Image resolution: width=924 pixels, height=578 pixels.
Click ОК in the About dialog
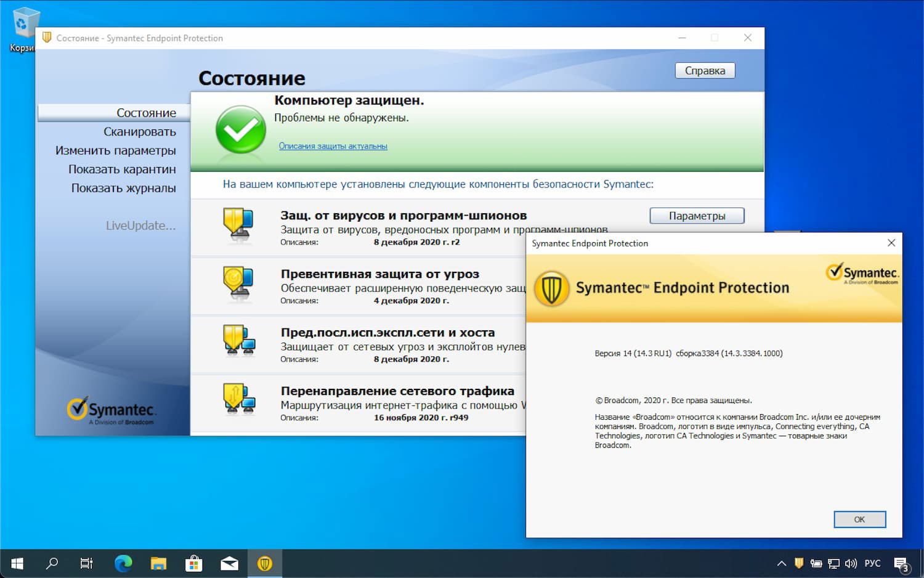[x=859, y=519]
